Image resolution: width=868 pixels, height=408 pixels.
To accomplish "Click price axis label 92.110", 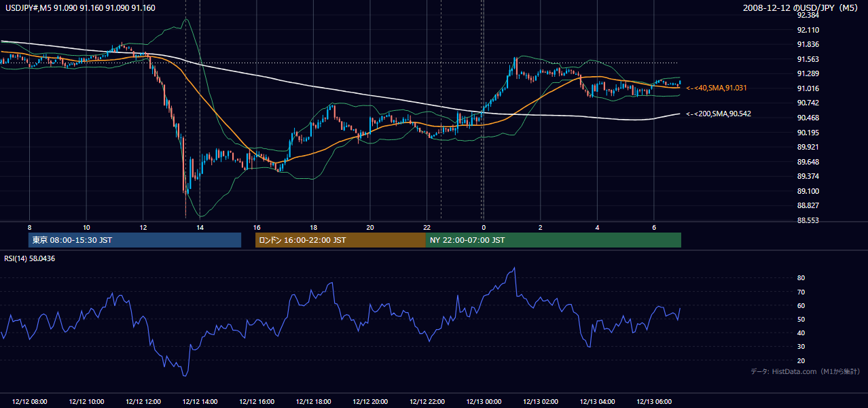I will (808, 30).
